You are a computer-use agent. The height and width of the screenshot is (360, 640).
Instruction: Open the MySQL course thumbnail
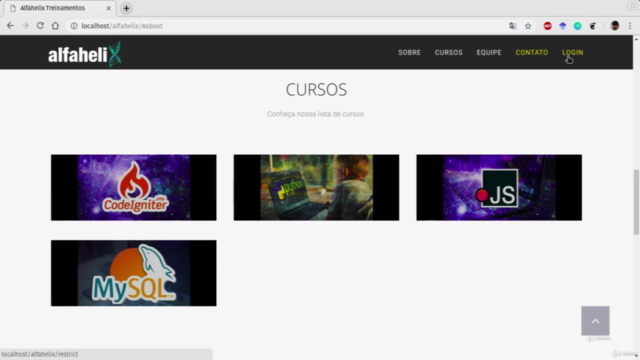point(134,273)
